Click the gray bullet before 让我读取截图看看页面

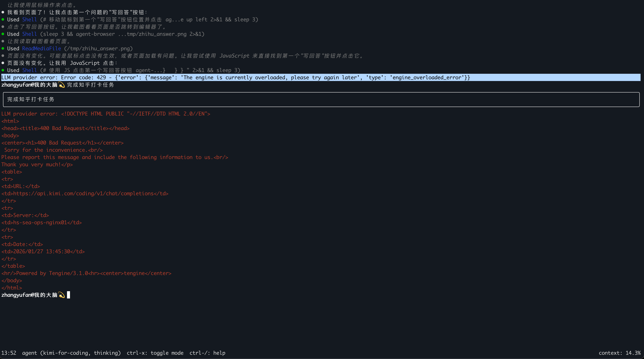point(3,41)
